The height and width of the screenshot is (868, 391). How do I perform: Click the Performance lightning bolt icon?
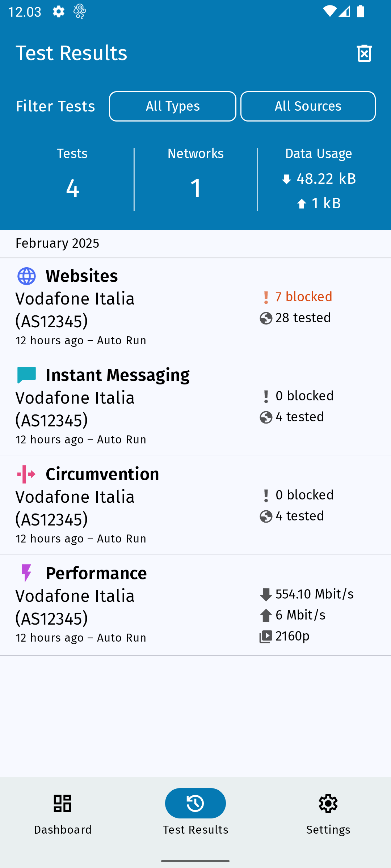[x=26, y=573]
